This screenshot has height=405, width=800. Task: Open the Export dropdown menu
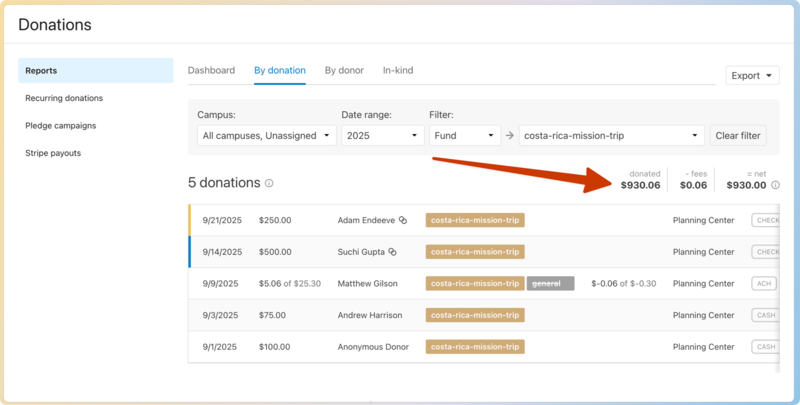click(752, 75)
